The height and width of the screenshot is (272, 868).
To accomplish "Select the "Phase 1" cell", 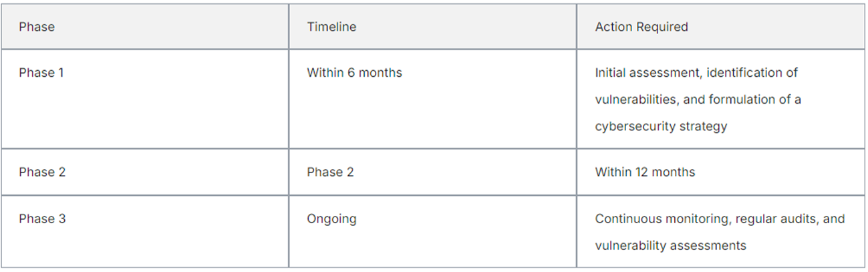I will (41, 73).
